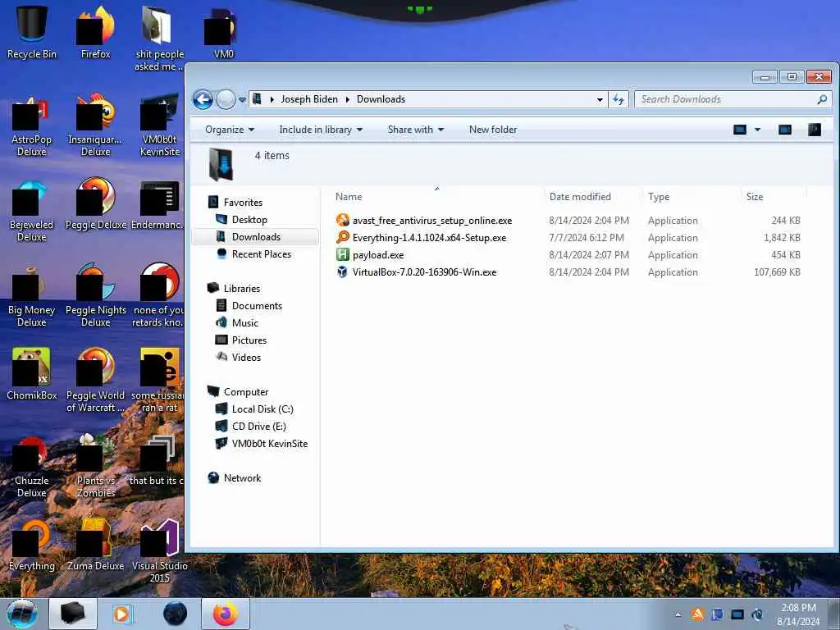The width and height of the screenshot is (840, 630).
Task: Open the volume tray icon
Action: [x=757, y=614]
